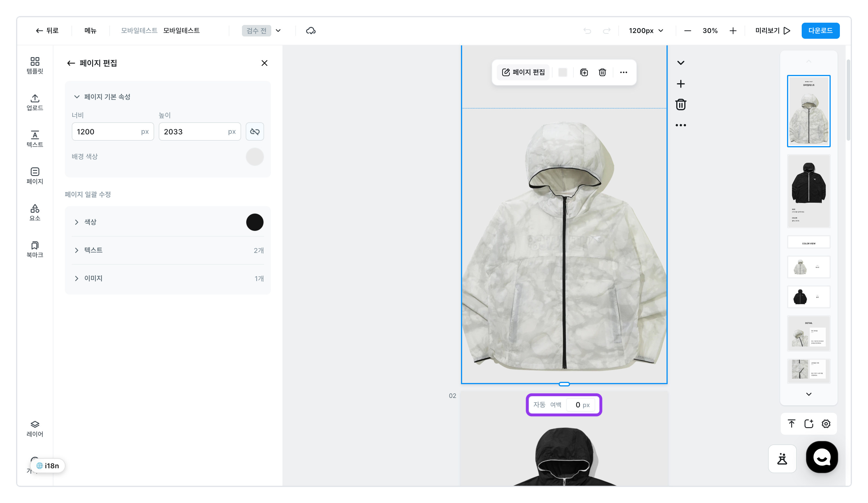The height and width of the screenshot is (503, 868).
Task: Select the 요소 elements sidebar icon
Action: coord(35,212)
